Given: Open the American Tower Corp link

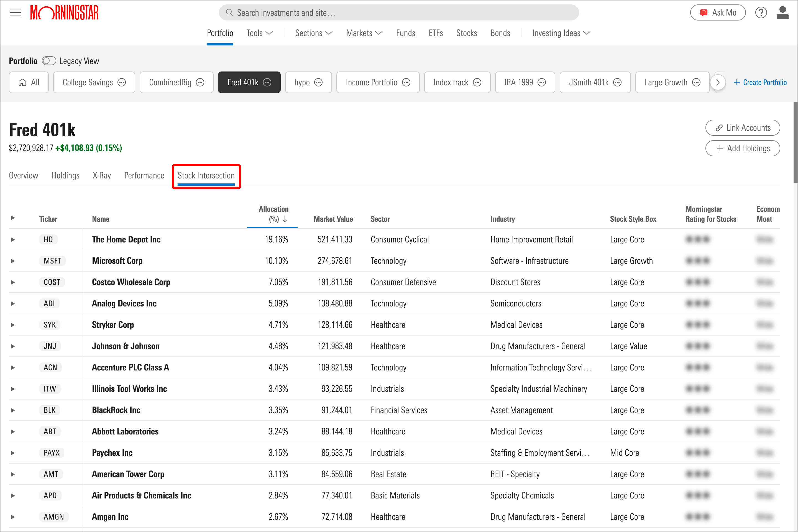Looking at the screenshot, I should 128,474.
